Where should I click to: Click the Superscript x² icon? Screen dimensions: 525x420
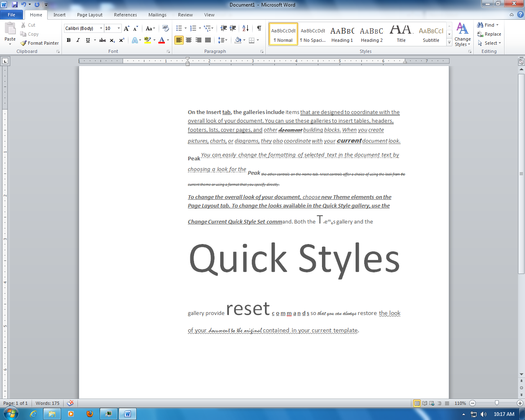122,40
